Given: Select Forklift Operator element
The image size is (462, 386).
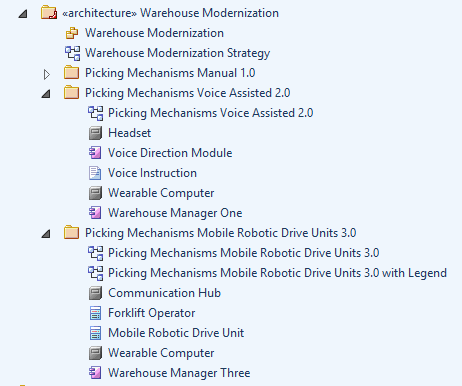Looking at the screenshot, I should [x=152, y=313].
